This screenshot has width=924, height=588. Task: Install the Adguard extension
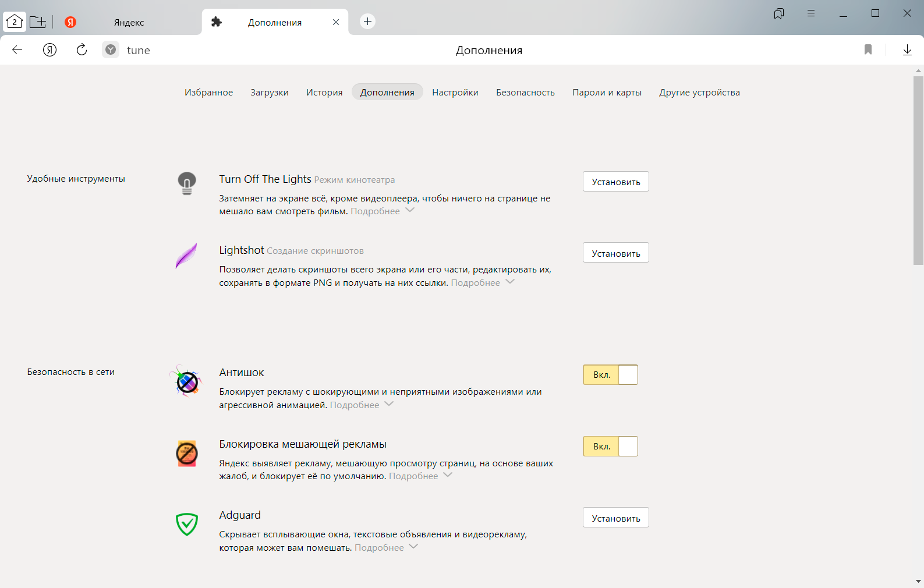(x=616, y=518)
